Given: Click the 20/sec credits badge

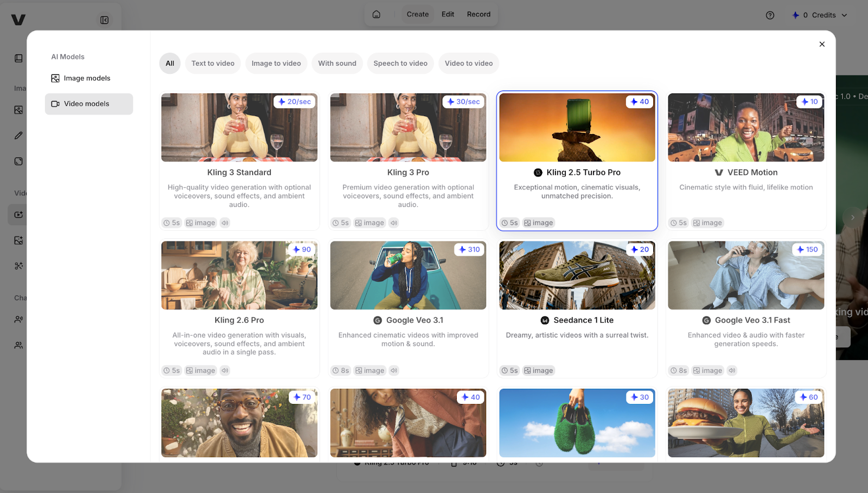Looking at the screenshot, I should [295, 102].
